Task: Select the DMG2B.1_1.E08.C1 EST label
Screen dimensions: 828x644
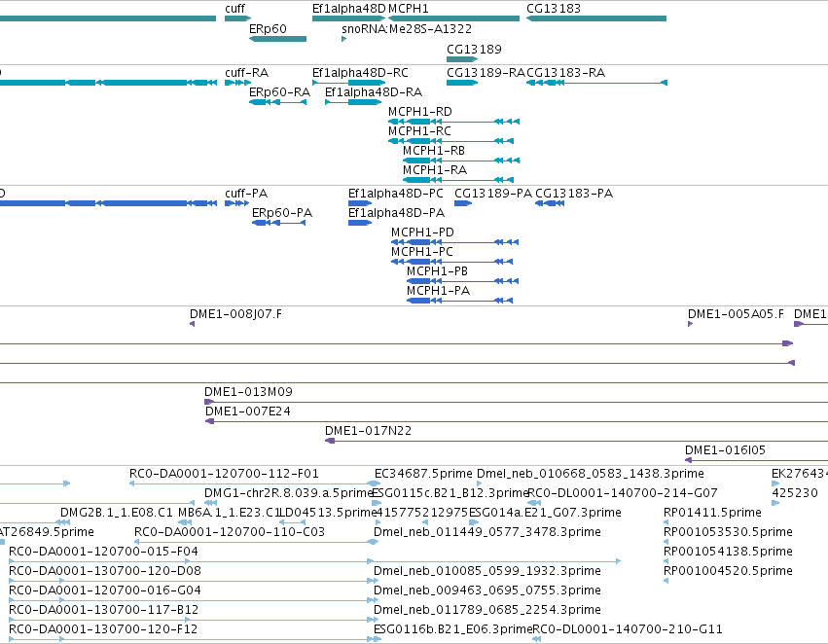Action: tap(116, 513)
